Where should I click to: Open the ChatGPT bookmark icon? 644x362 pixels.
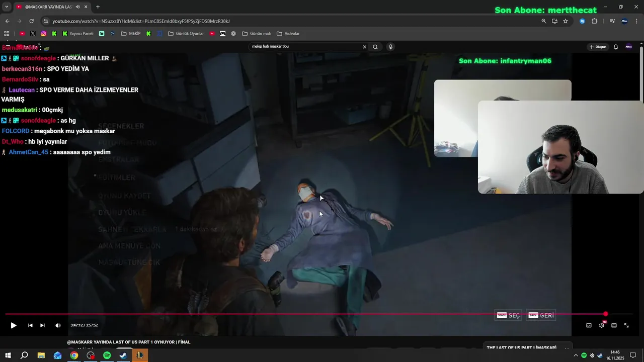(233, 34)
